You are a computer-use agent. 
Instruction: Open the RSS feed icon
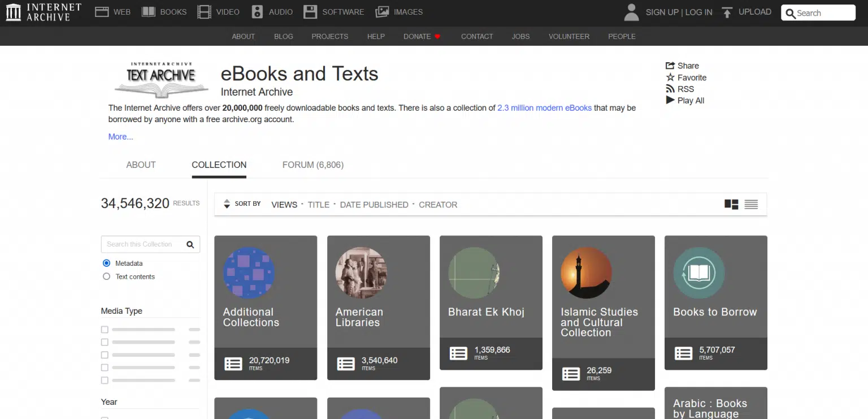click(671, 89)
